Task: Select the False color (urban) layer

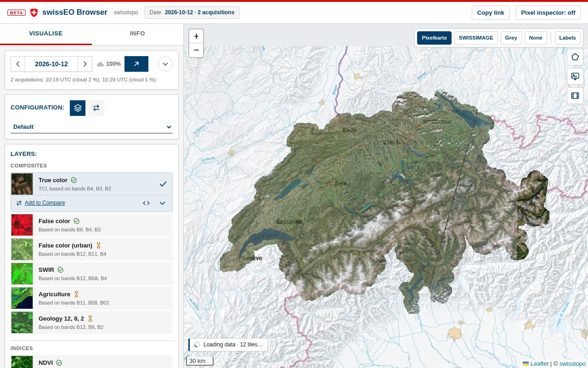Action: [91, 249]
